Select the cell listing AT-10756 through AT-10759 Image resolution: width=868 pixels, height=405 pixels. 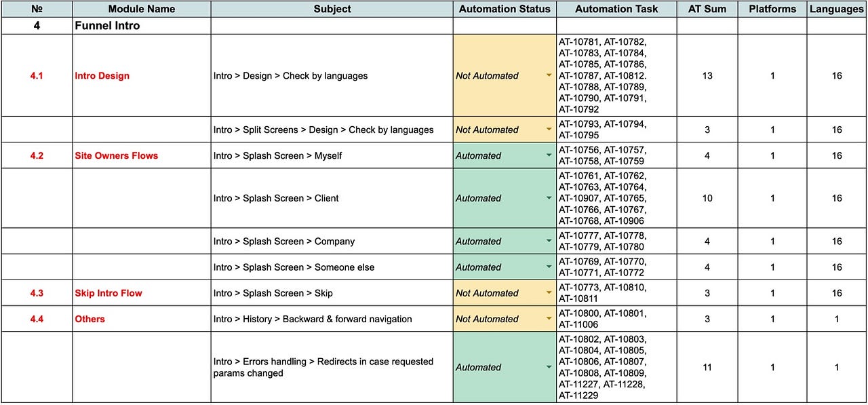click(x=615, y=156)
